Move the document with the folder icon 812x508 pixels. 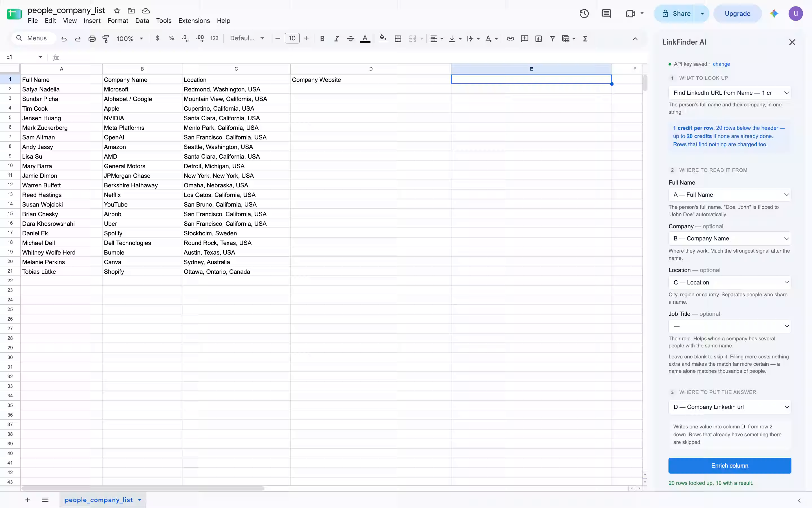click(x=131, y=11)
